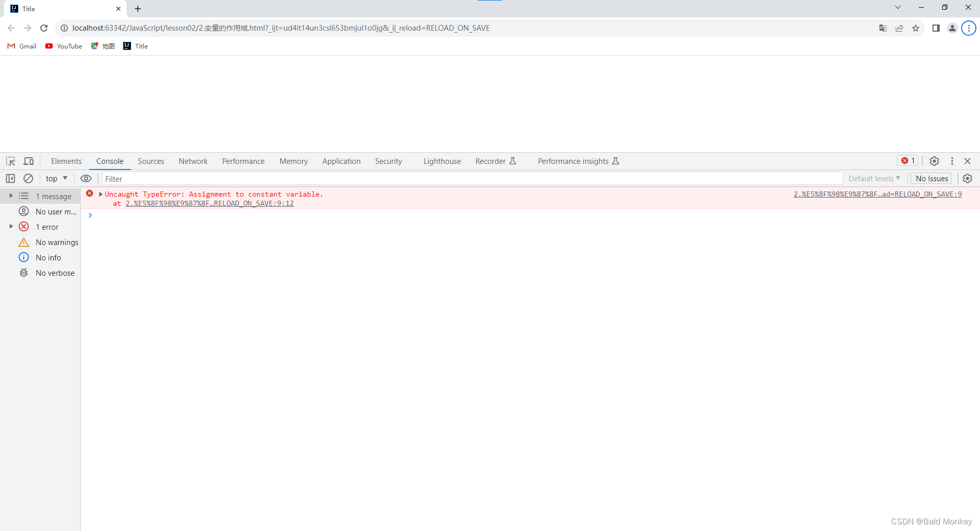Close the DevTools panel
980x531 pixels.
click(967, 161)
